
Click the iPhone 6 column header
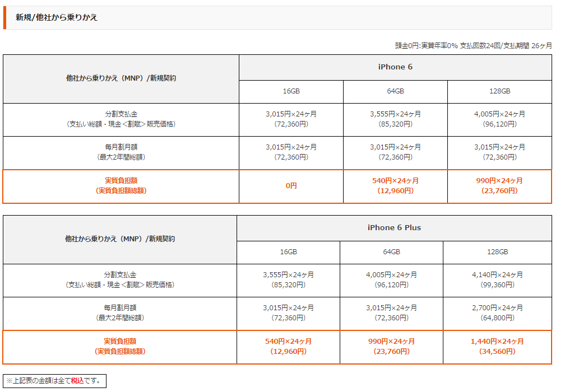coord(395,67)
